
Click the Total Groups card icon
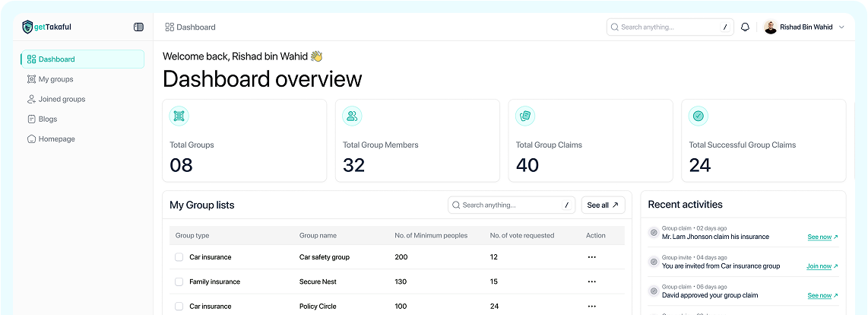click(x=179, y=116)
